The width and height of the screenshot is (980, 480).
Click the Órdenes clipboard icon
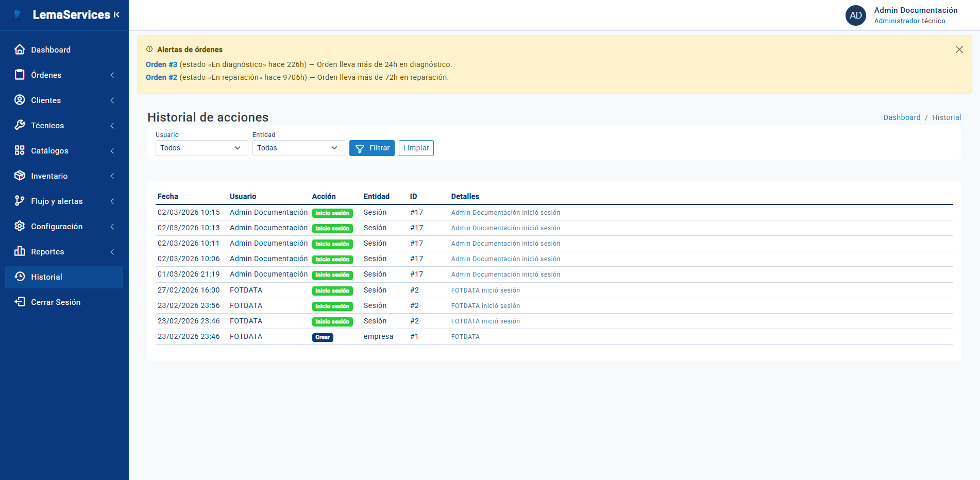click(20, 75)
